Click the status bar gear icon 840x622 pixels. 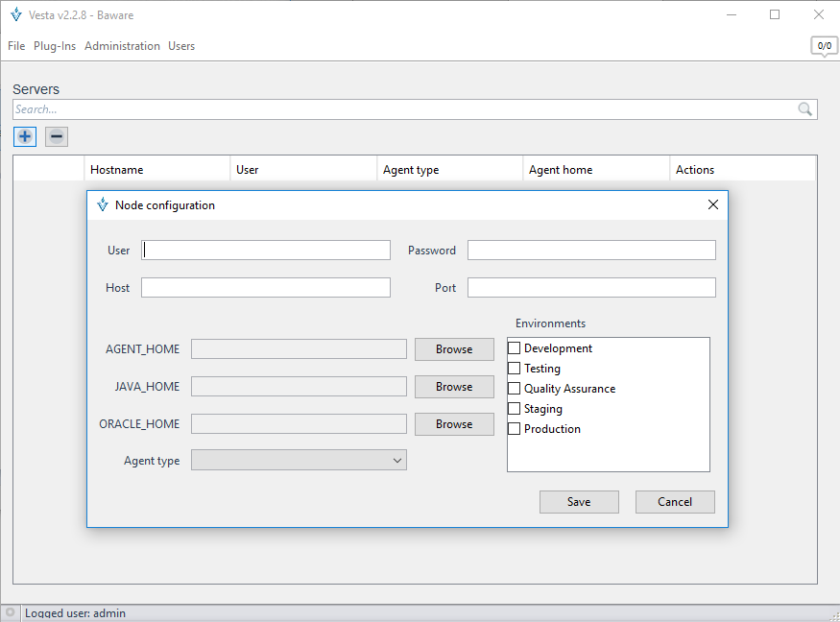10,612
